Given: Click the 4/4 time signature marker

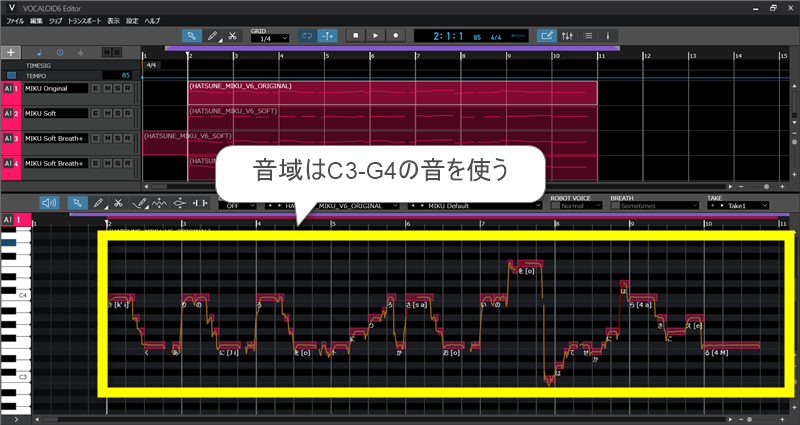Looking at the screenshot, I should click(x=151, y=65).
